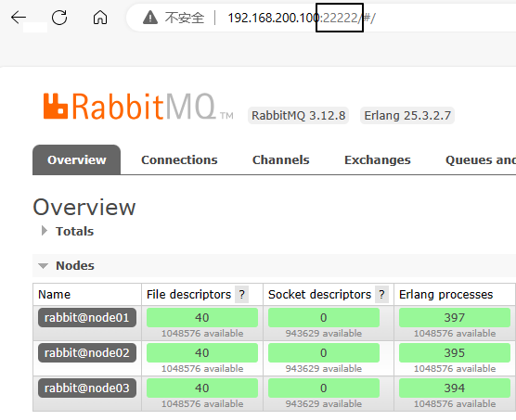Click the not-secure warning triangle icon
Screen dimensions: 516x420
tap(150, 18)
